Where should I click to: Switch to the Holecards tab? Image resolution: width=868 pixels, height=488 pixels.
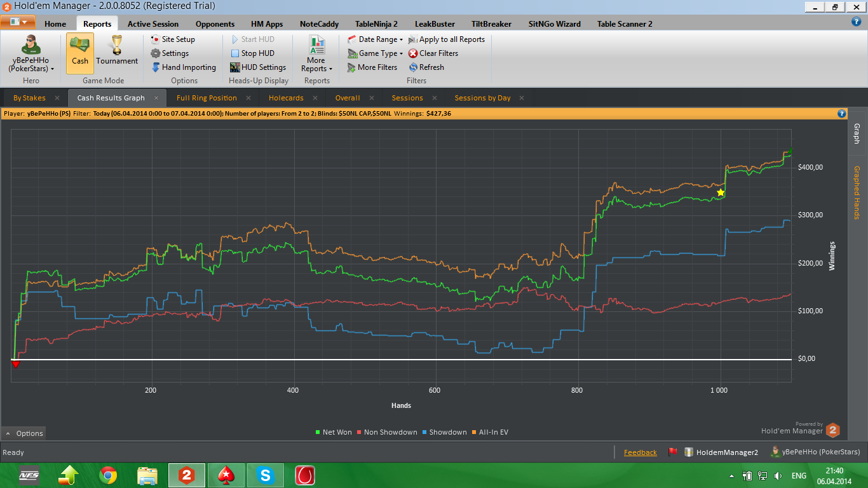[x=286, y=98]
